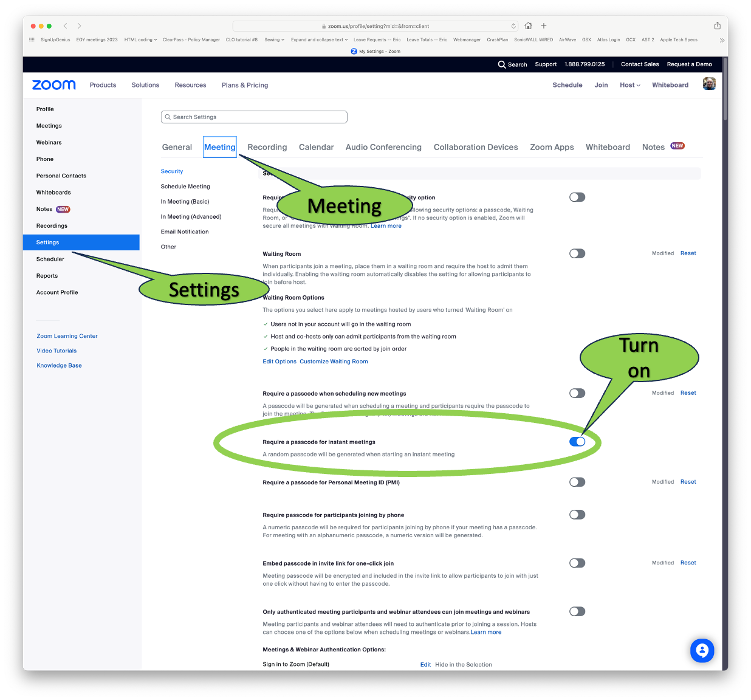Open the Notes settings tab
The height and width of the screenshot is (700, 751).
click(653, 147)
